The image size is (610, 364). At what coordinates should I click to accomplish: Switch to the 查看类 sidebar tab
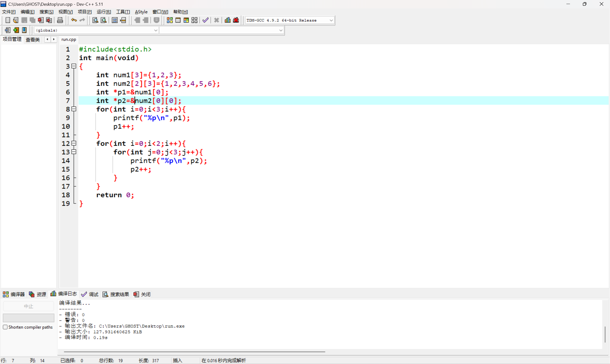[33, 40]
